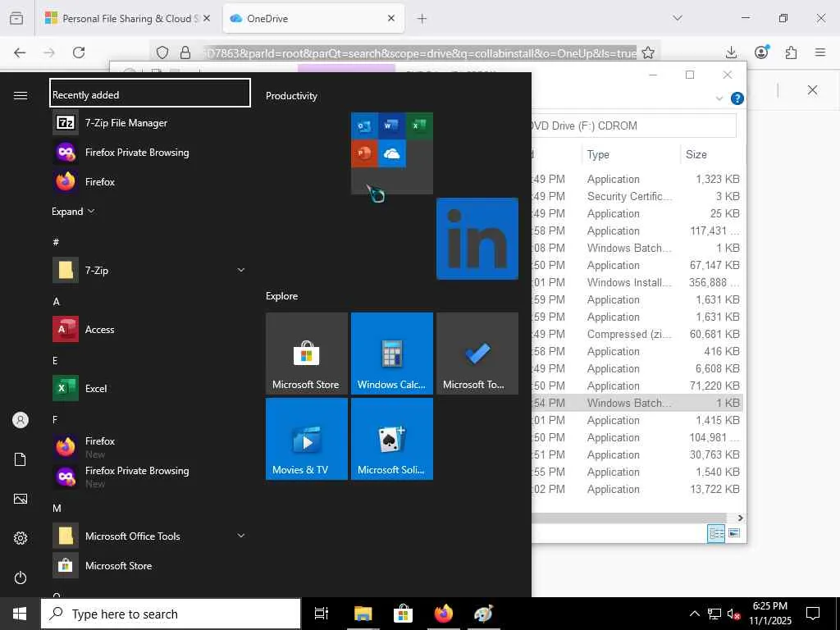Image resolution: width=840 pixels, height=630 pixels.
Task: Open the Documents shortcut in the Start sidebar
Action: [x=21, y=459]
